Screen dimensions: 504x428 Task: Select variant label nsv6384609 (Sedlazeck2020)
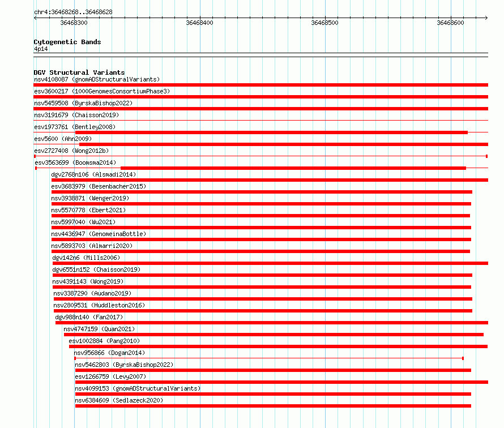[x=119, y=400]
